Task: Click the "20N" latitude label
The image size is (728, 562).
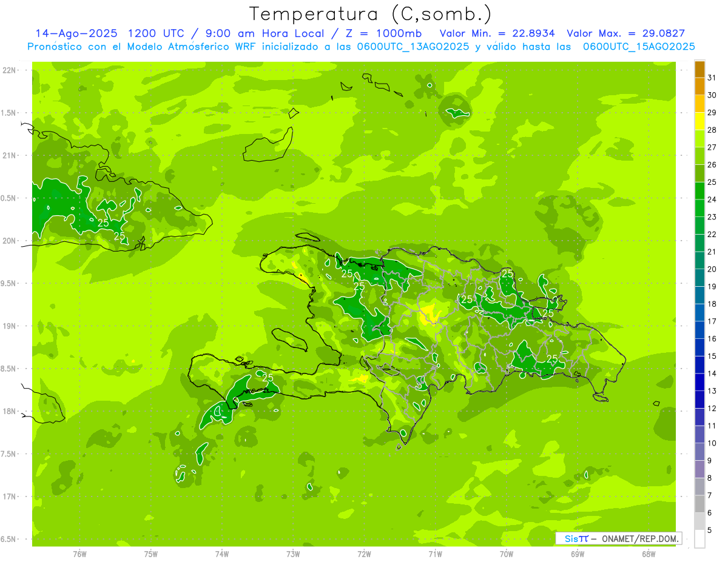Action: click(x=10, y=241)
